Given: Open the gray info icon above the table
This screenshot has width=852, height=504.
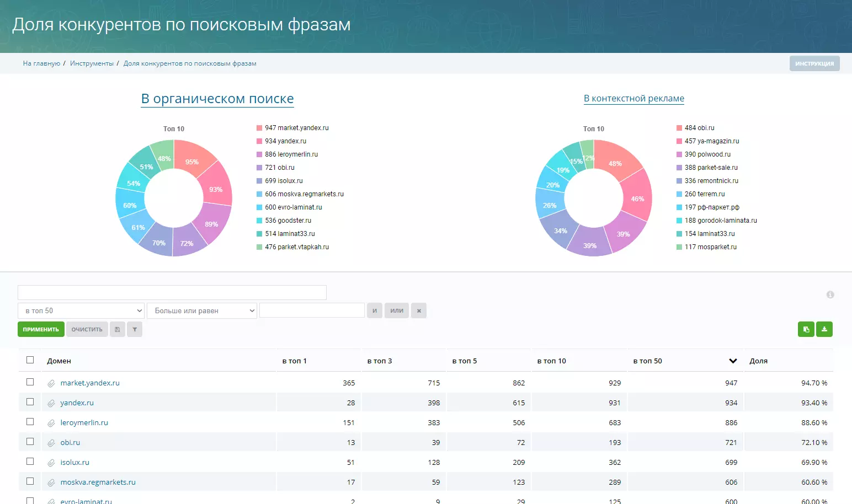Looking at the screenshot, I should [x=830, y=294].
